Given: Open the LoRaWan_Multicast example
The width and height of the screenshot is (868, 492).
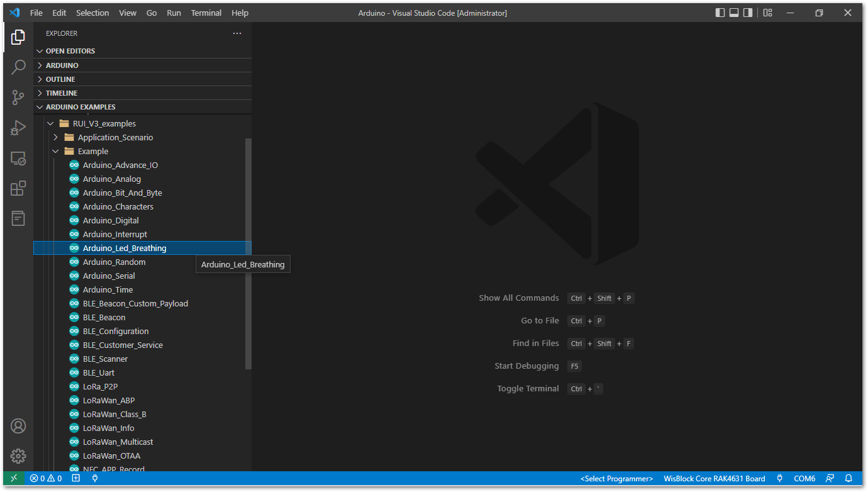Looking at the screenshot, I should (x=142, y=442).
